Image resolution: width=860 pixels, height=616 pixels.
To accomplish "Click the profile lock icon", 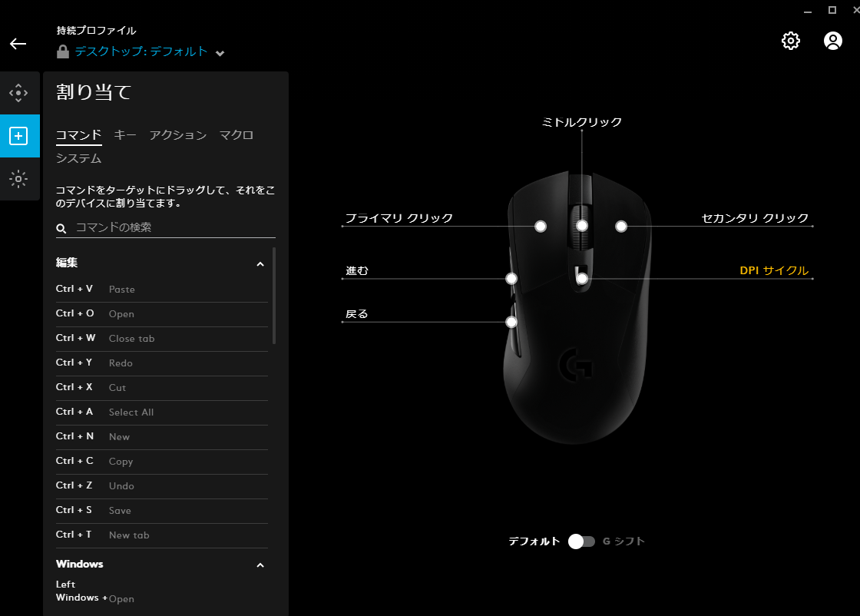I will (x=63, y=51).
